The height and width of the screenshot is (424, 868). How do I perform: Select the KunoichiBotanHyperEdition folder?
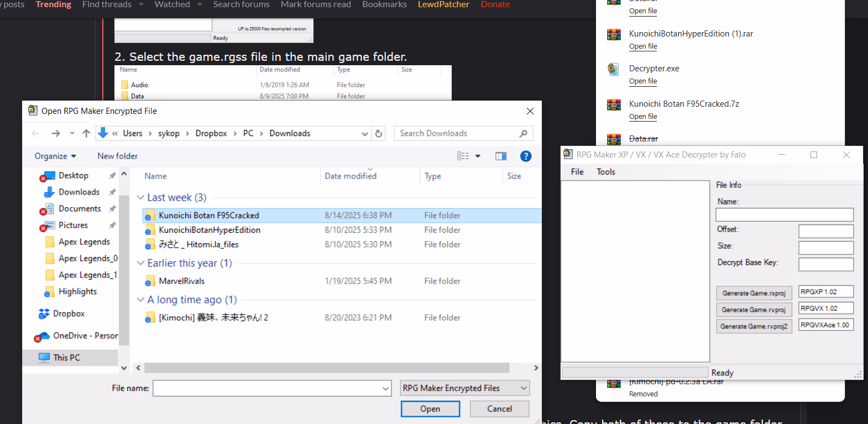(x=209, y=230)
